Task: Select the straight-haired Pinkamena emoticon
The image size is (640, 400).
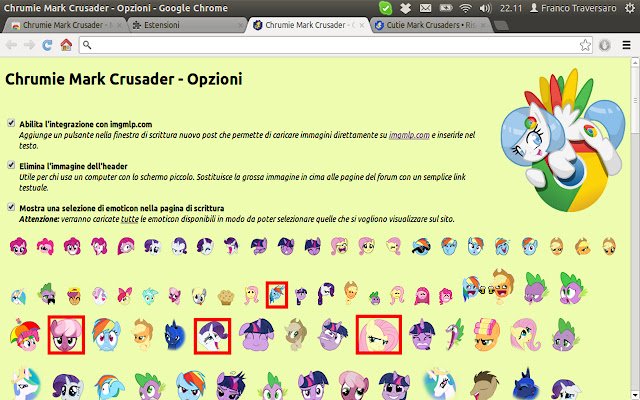Action: (x=422, y=296)
